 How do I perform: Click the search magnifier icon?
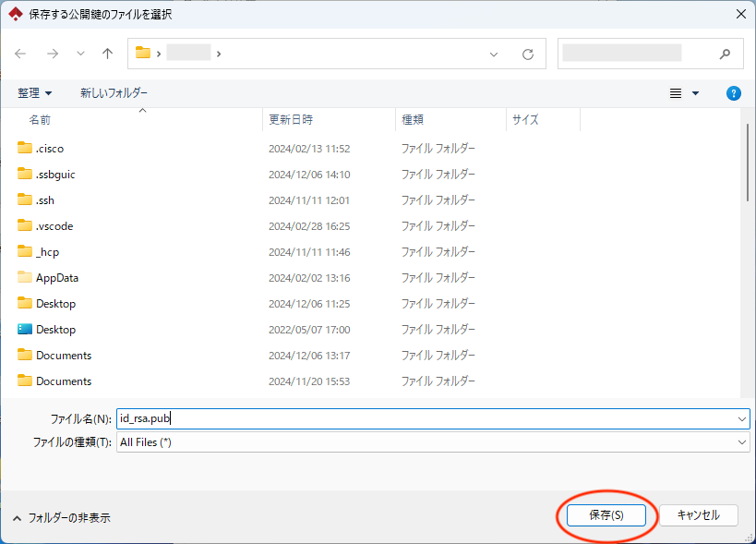coord(725,54)
